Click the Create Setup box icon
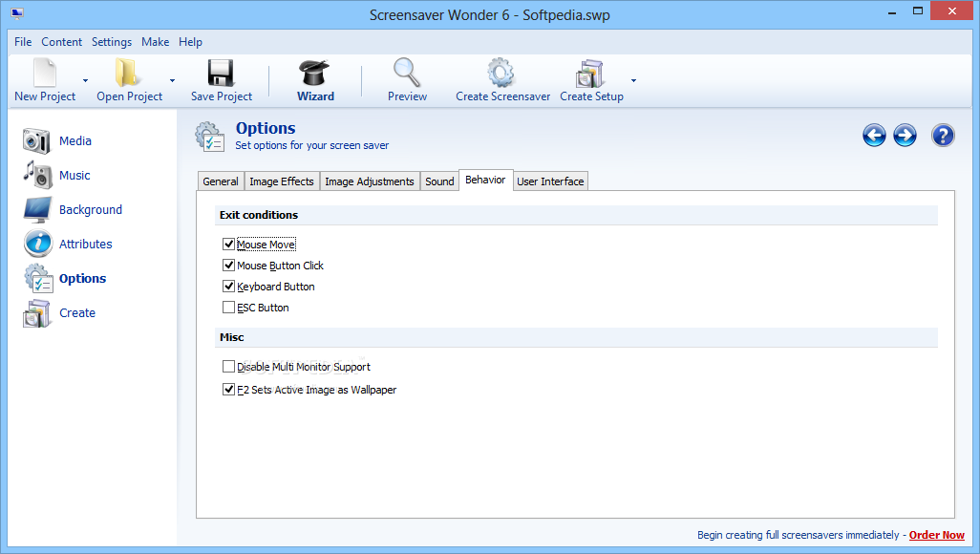The width and height of the screenshot is (980, 554). pyautogui.click(x=590, y=74)
